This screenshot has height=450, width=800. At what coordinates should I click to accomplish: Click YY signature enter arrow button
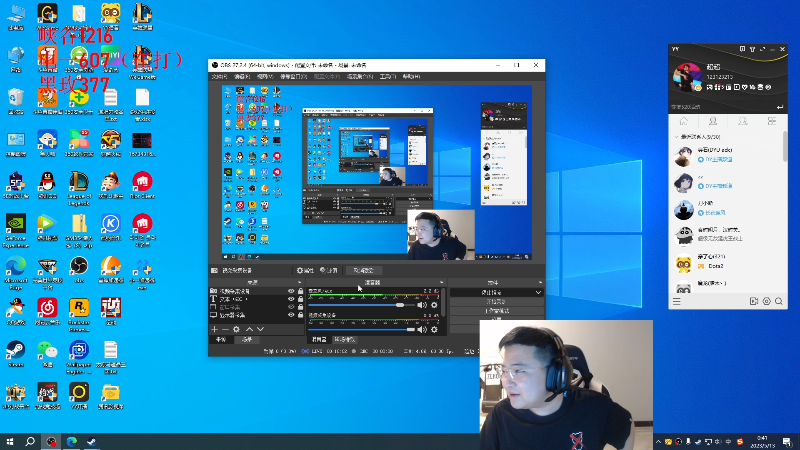tap(780, 107)
